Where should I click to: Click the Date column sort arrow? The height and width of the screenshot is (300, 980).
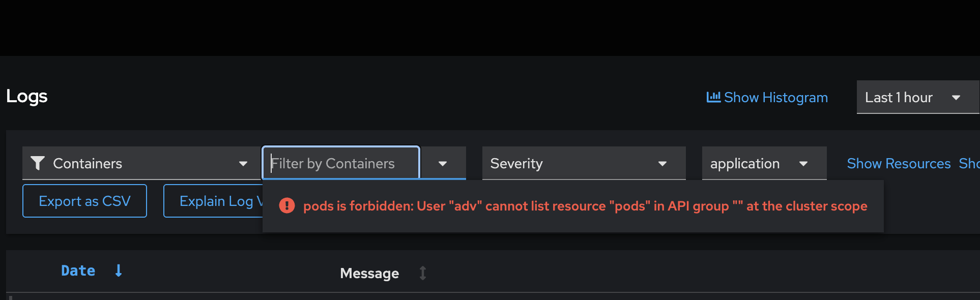[119, 271]
